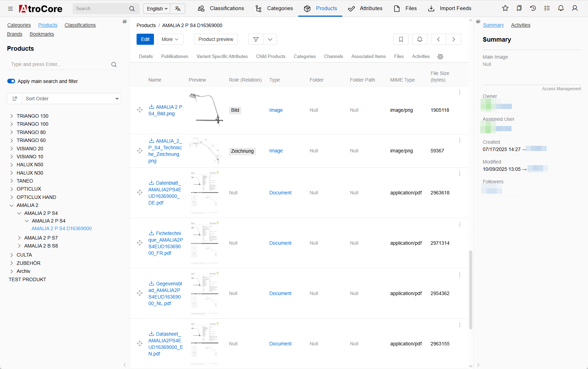Open the Attributes menu in top navigation
The image size is (588, 369).
pyautogui.click(x=365, y=8)
